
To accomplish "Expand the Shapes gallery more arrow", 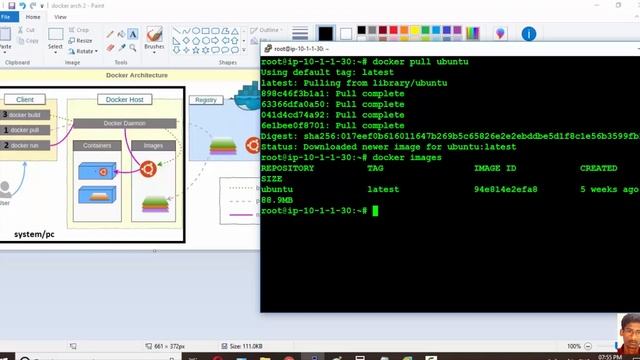I will pos(244,50).
